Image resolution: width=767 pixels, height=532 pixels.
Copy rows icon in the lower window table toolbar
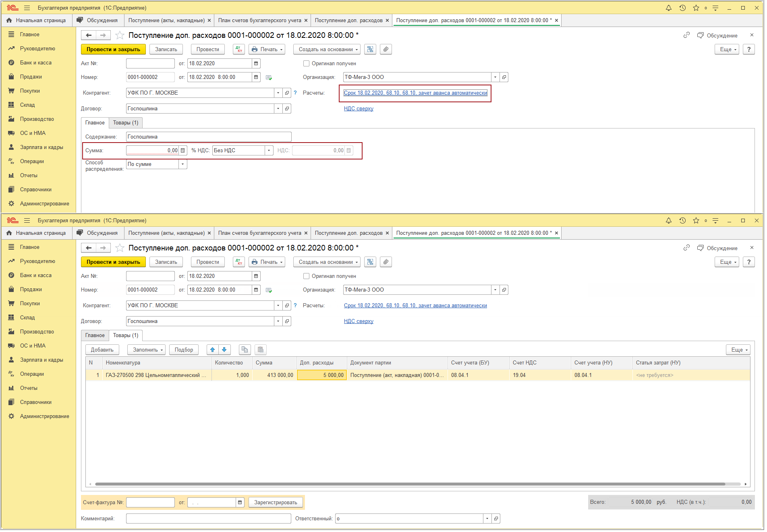pyautogui.click(x=245, y=350)
